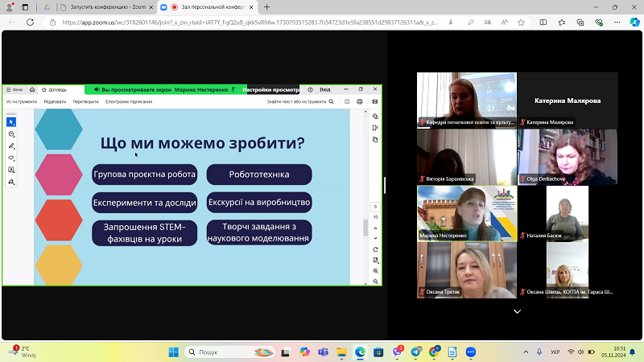Viewport: 644px width, 362px height.
Task: Click the browser address bar URL
Action: click(250, 23)
